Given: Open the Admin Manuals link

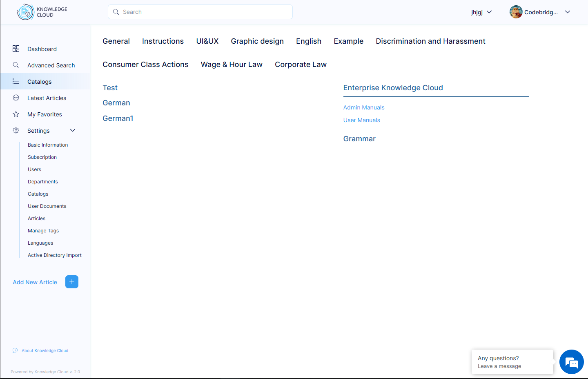Looking at the screenshot, I should click(x=364, y=107).
